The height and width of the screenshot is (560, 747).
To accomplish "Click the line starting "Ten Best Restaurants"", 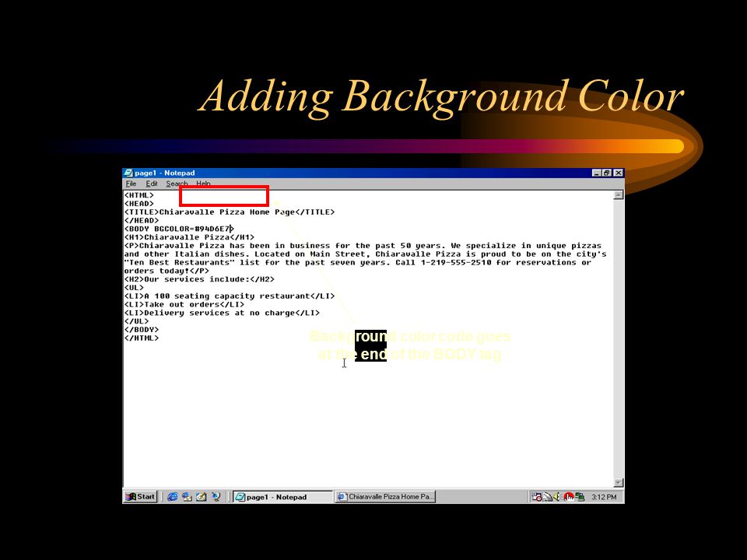I will click(358, 262).
